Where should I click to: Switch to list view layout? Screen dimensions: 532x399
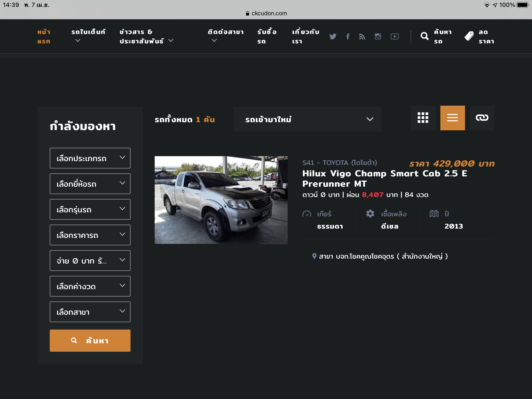pos(452,118)
